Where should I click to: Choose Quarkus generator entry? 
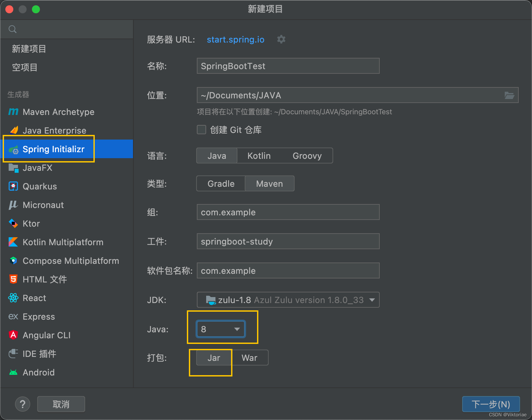pos(66,186)
